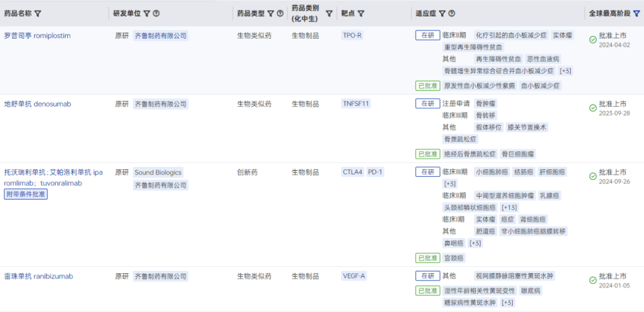
Task: Click approved check icon for denosumab row
Action: (593, 108)
